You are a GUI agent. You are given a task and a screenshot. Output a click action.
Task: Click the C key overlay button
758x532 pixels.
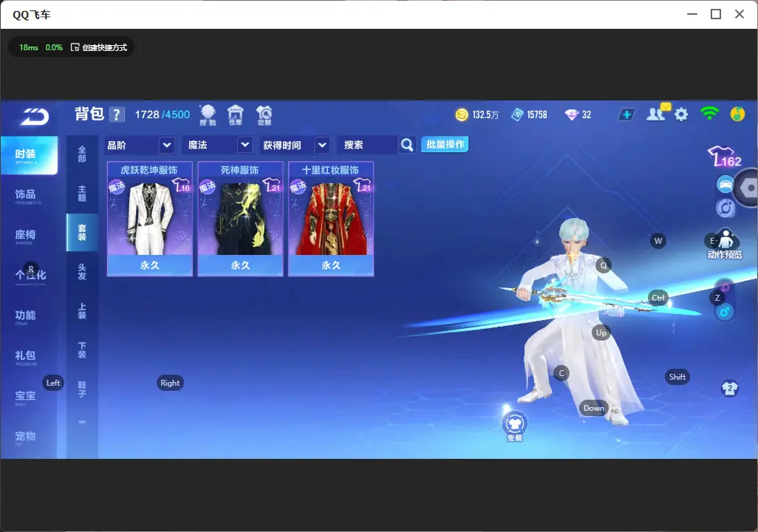561,373
